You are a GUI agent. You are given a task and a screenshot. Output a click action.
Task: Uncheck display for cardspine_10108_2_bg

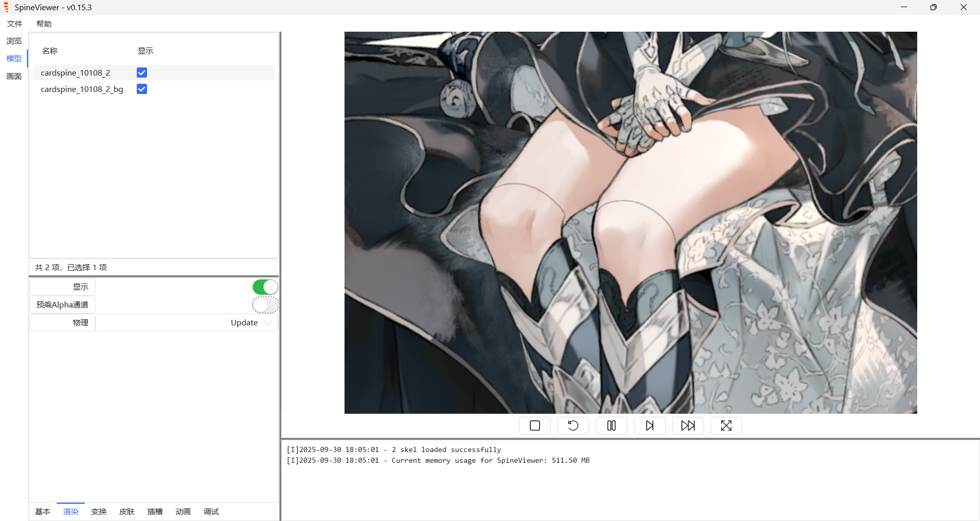coord(142,89)
